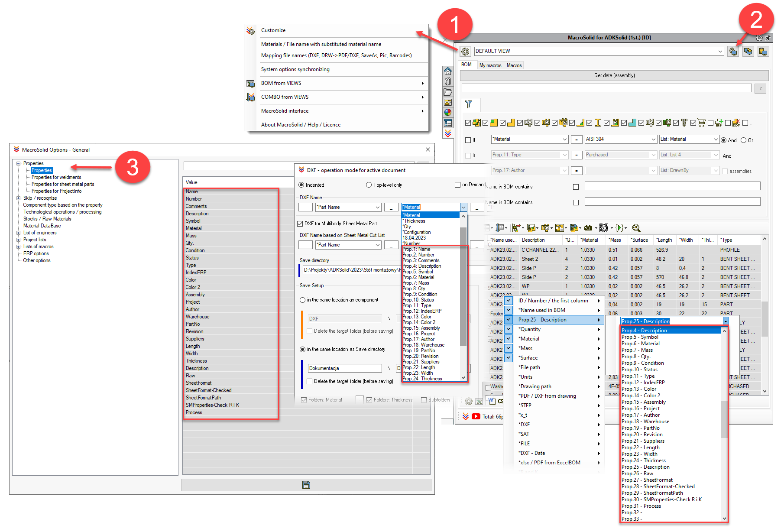Click the magnifier search icon in BOM toolbar
The width and height of the screenshot is (784, 532).
tap(636, 228)
